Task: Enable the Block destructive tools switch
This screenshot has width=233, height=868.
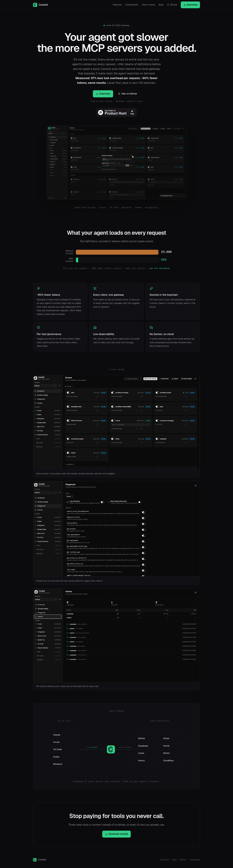Action: coord(140,502)
